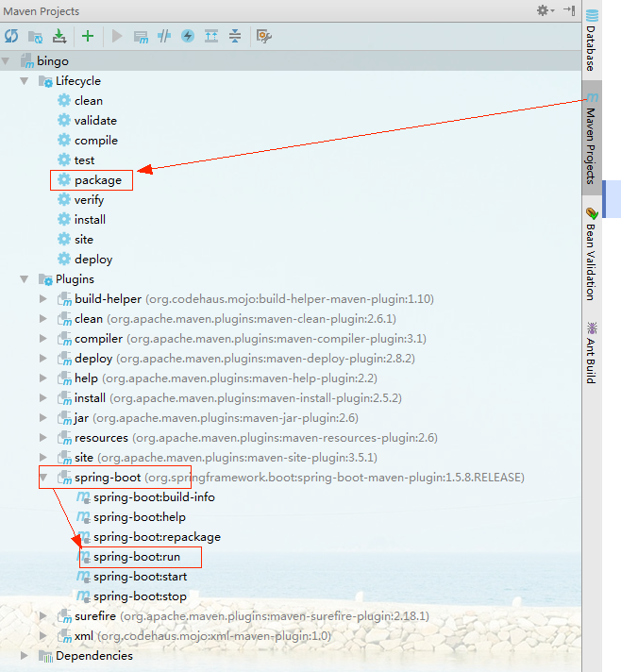Click Lifecycle folder icon
621x672 pixels.
pyautogui.click(x=45, y=81)
